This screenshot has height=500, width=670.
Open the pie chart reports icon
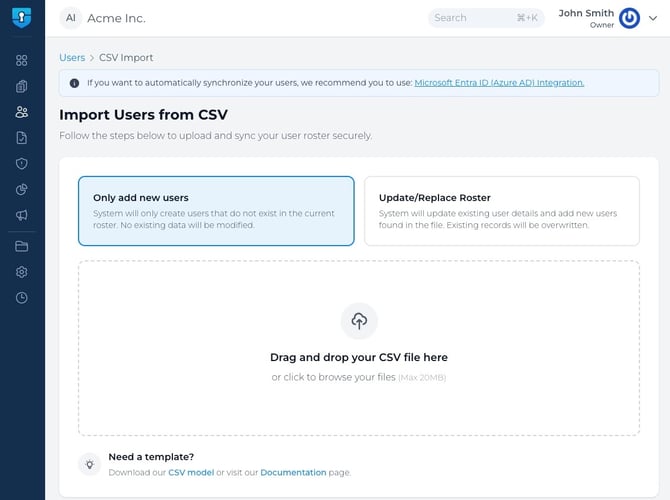coord(22,190)
